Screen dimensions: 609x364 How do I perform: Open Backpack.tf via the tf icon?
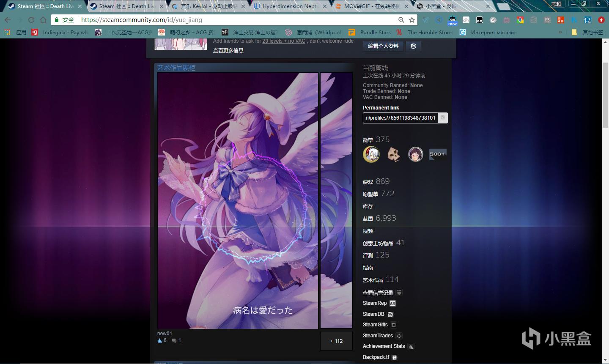394,357
